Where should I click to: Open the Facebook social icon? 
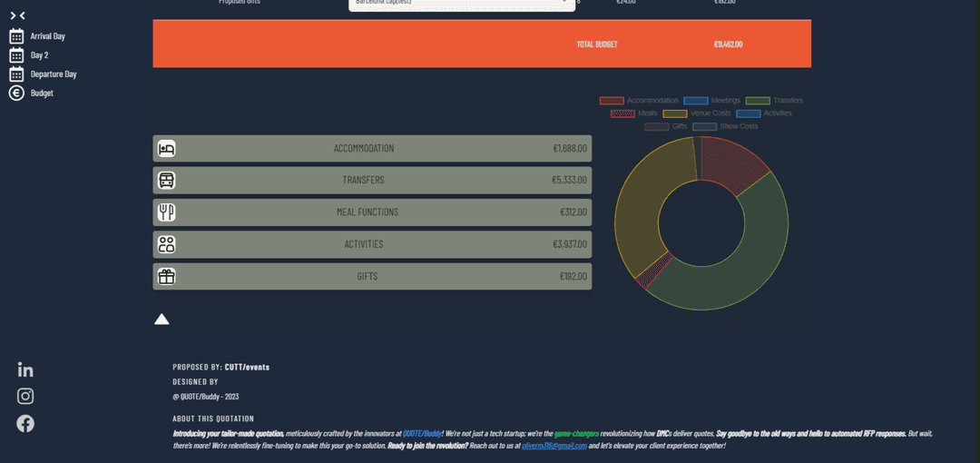pyautogui.click(x=25, y=423)
